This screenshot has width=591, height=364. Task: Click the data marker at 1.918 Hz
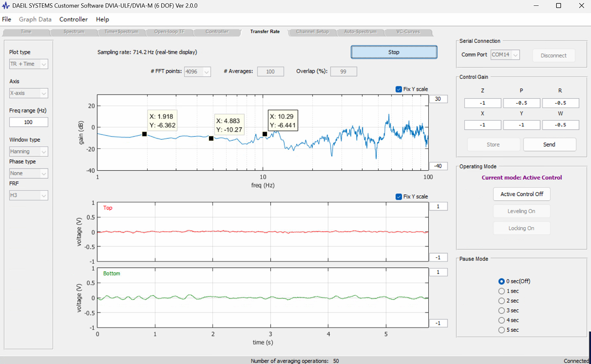click(145, 134)
